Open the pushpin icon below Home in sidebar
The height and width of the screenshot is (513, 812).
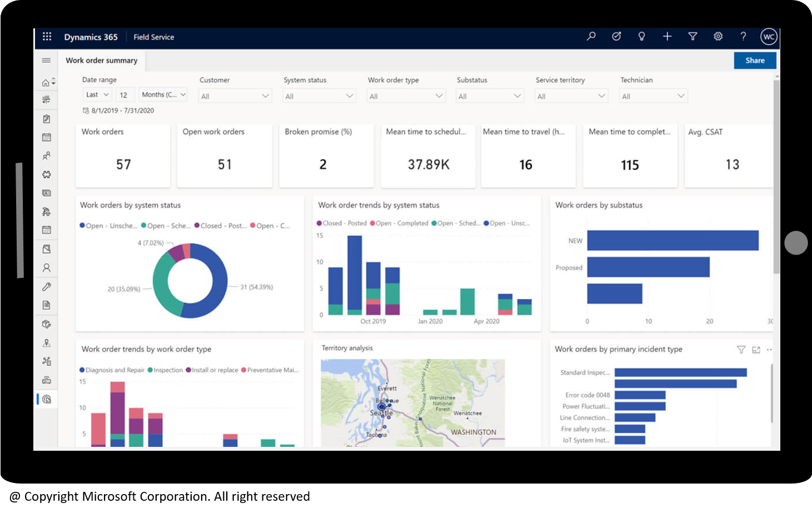[x=47, y=99]
